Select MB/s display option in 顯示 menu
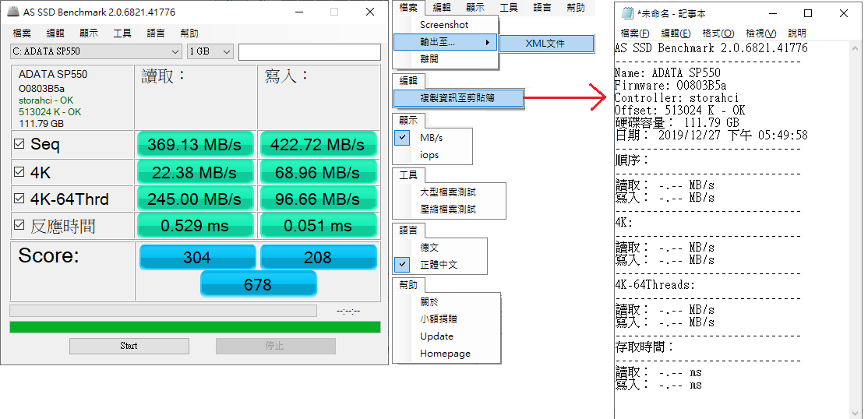The height and width of the screenshot is (419, 868). click(431, 137)
